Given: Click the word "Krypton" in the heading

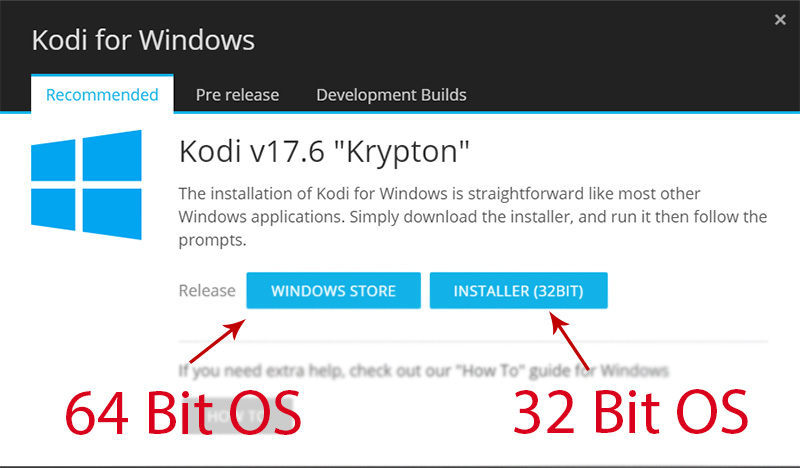Looking at the screenshot, I should point(402,151).
